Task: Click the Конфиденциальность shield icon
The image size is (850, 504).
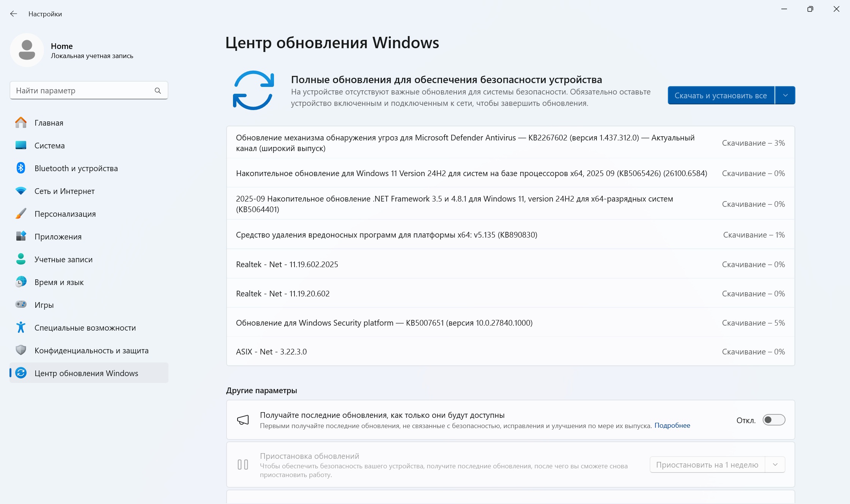Action: tap(21, 350)
